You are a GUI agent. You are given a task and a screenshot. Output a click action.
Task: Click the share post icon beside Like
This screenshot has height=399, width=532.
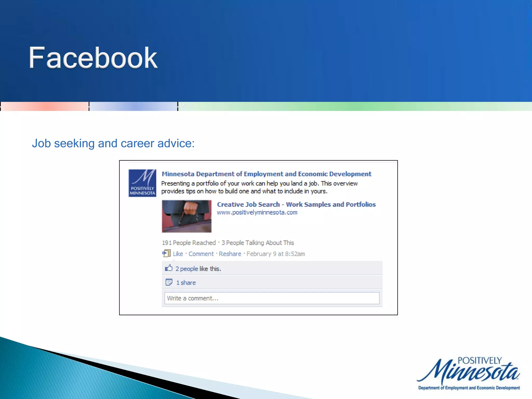tap(167, 253)
